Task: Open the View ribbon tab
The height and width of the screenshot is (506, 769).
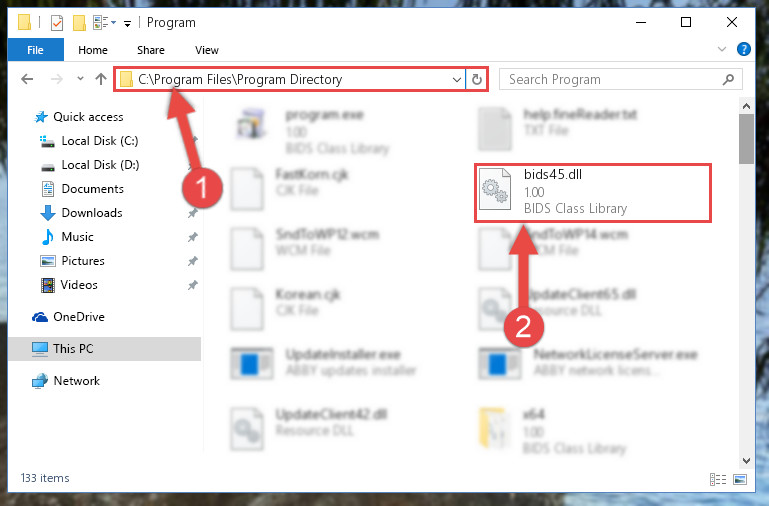Action: point(206,50)
